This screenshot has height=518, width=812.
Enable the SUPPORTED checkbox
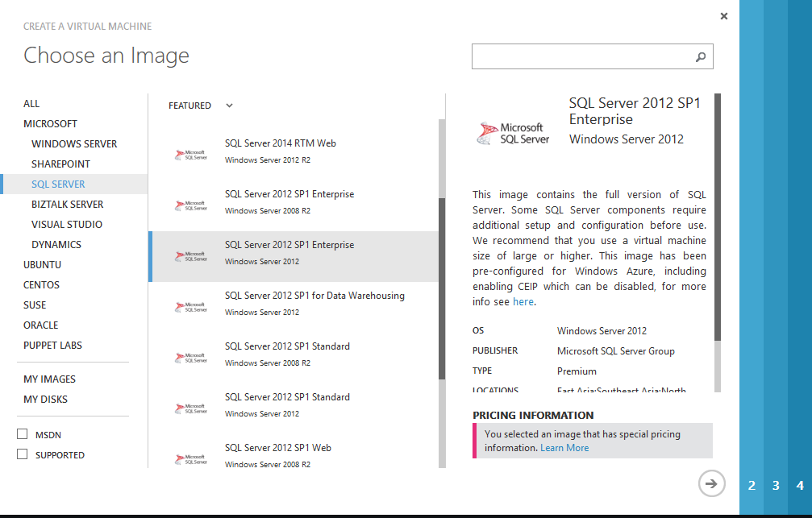point(23,454)
